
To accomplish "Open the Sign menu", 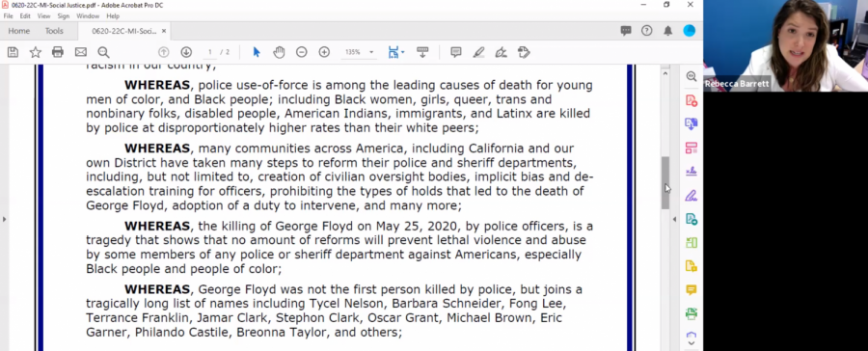I will (63, 16).
